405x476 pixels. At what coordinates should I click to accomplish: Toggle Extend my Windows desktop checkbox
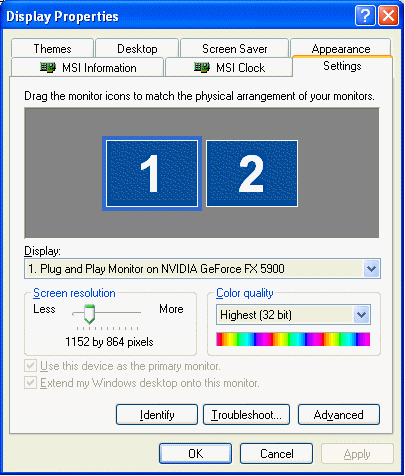[30, 382]
